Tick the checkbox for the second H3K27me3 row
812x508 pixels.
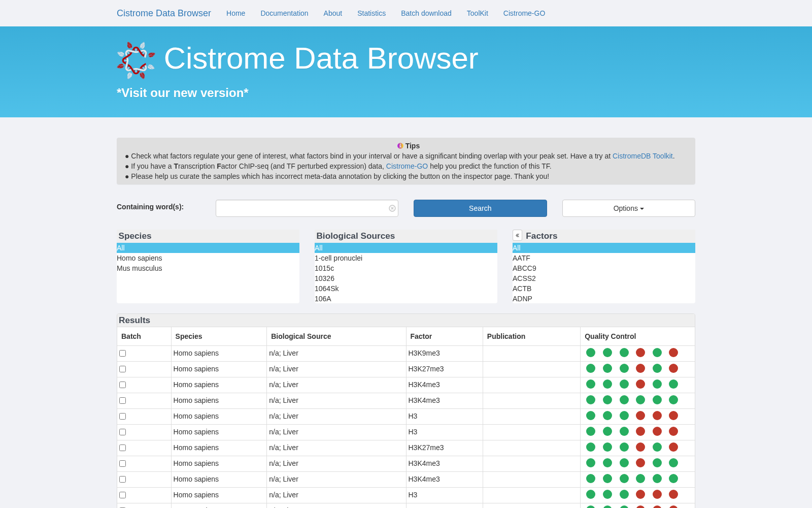click(122, 448)
